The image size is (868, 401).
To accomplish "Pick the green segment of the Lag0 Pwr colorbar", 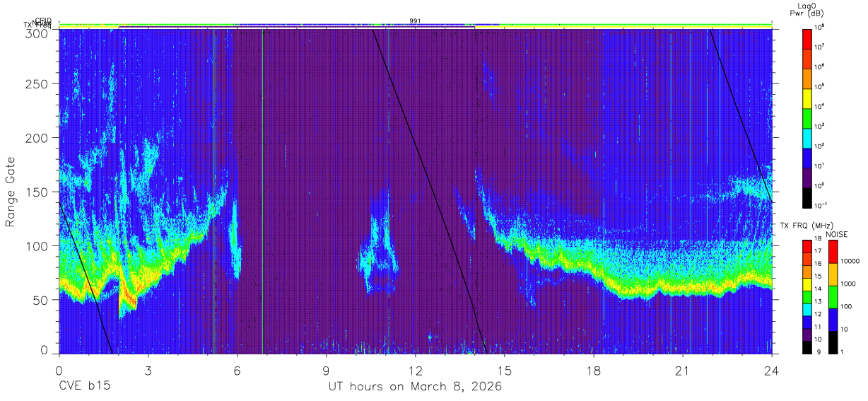I will (x=807, y=117).
